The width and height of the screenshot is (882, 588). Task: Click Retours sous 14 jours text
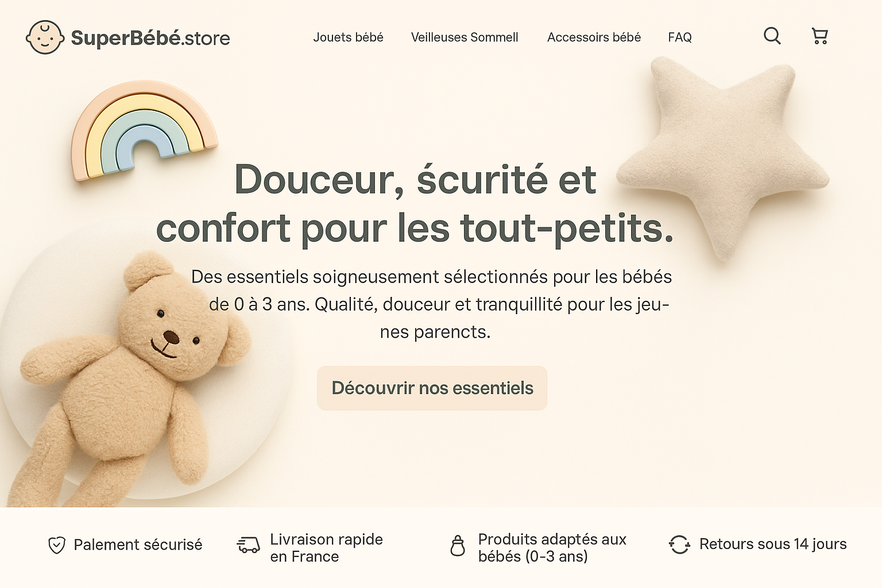[773, 544]
